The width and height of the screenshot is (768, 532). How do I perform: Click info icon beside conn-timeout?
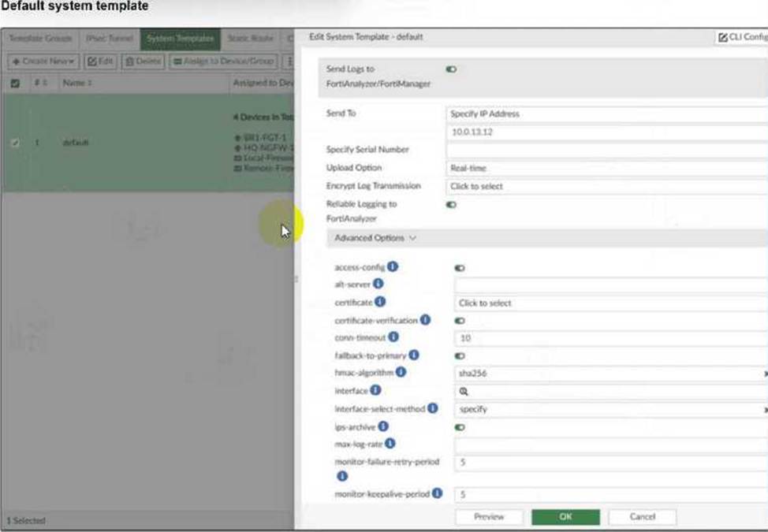tap(393, 337)
